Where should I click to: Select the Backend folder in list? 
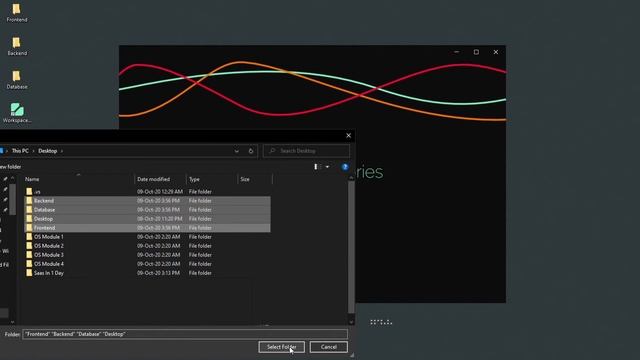coord(147,201)
